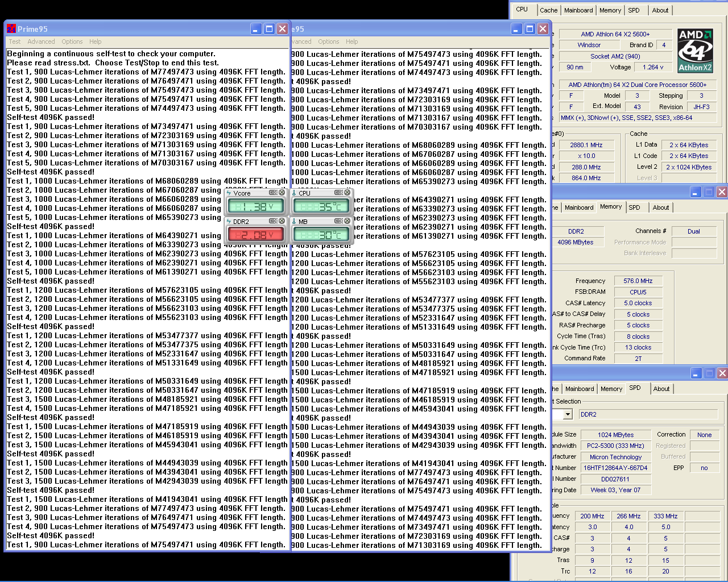728x582 pixels.
Task: Open the Help menu in the second Prime95 window
Action: (352, 41)
